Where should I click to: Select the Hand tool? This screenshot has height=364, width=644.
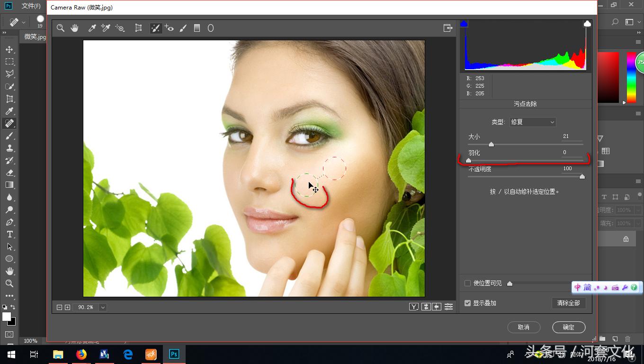pos(74,28)
